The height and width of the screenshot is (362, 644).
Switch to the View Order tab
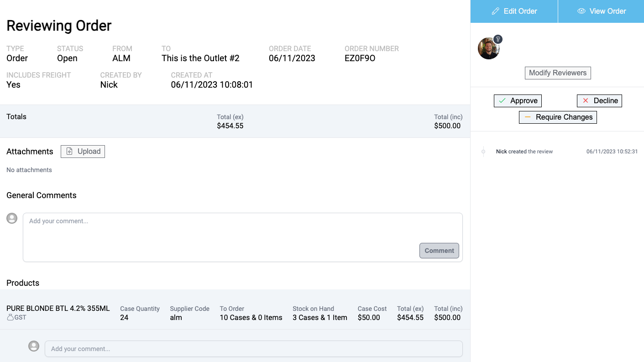pos(602,11)
